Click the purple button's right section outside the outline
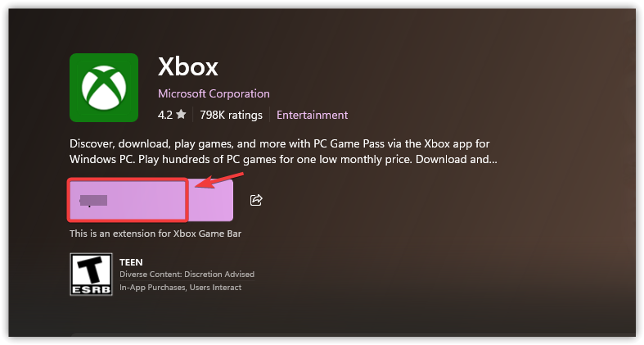 (x=211, y=200)
